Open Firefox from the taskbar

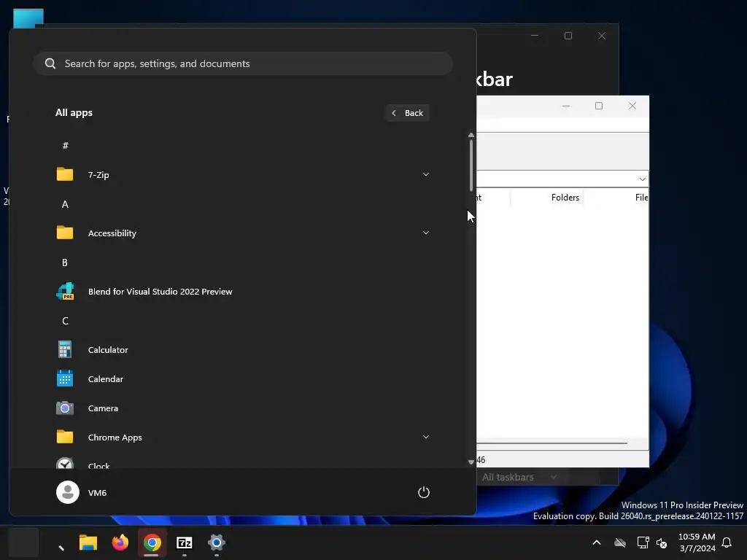(x=120, y=542)
